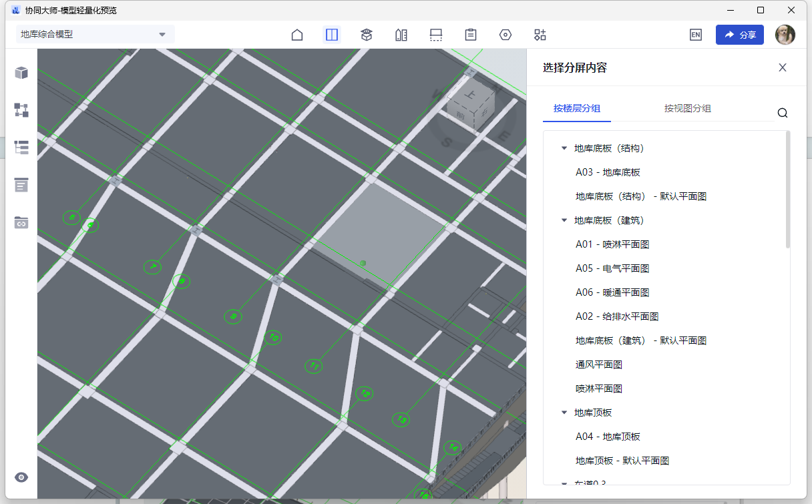Collapse the 地库底板（建筑） group arrow
Viewport: 812px width, 504px height.
pos(564,220)
